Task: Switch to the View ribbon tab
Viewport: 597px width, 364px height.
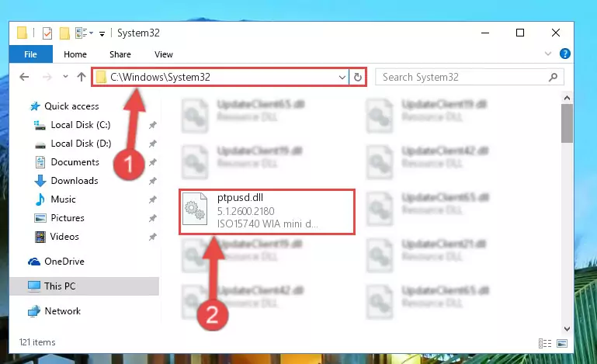Action: 163,54
